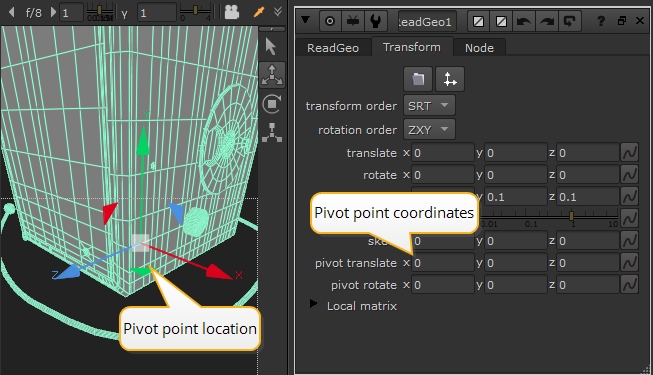Expand the Local matrix section
Screen dimensions: 653x375
[313, 304]
